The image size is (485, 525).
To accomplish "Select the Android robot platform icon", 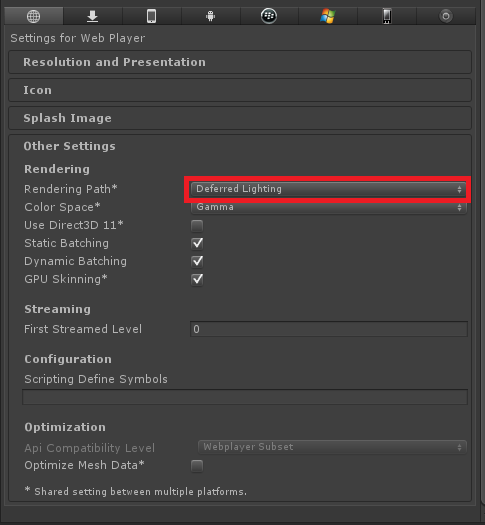I will pos(211,16).
